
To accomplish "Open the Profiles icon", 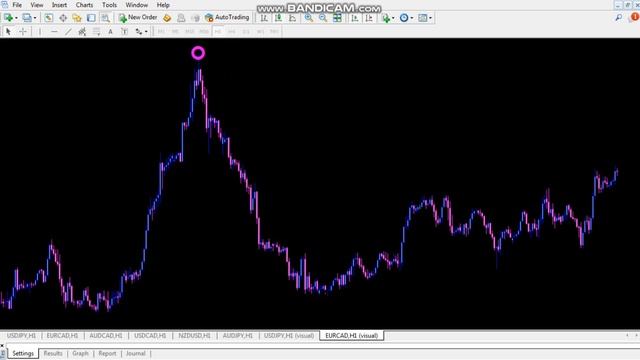I will [27, 18].
